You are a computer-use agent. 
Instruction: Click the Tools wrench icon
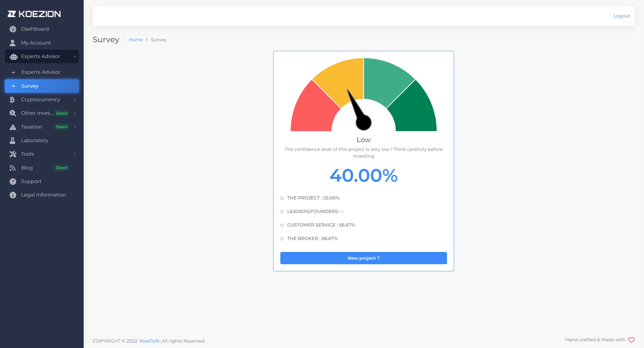13,154
